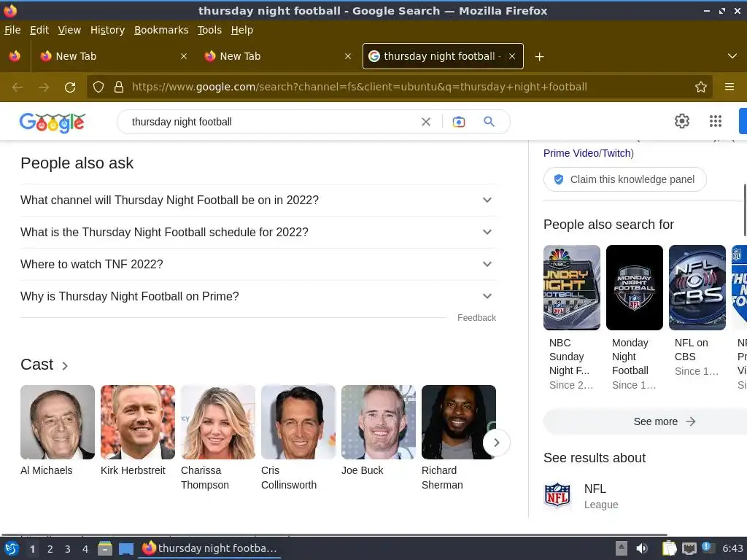Open the File menu

pos(12,30)
